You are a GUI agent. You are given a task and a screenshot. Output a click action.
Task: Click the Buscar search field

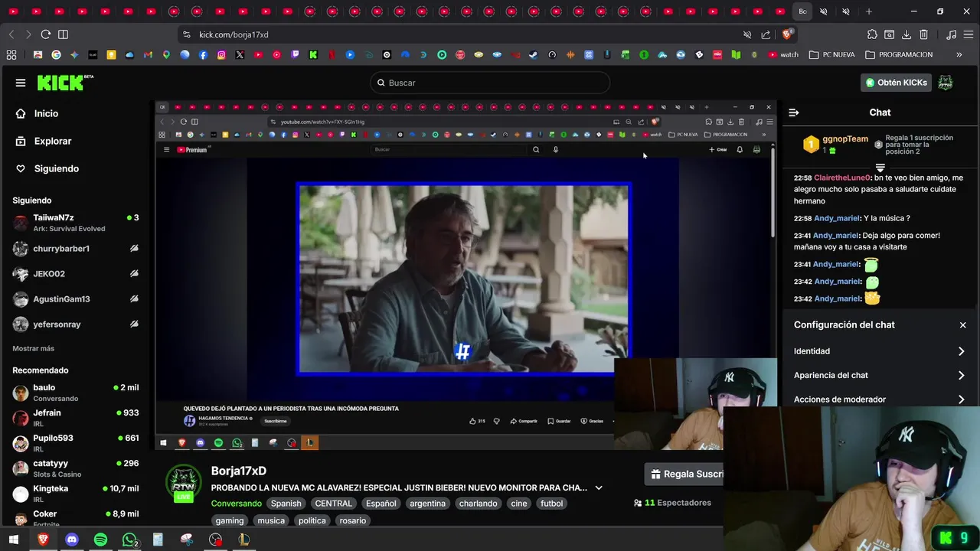click(490, 83)
